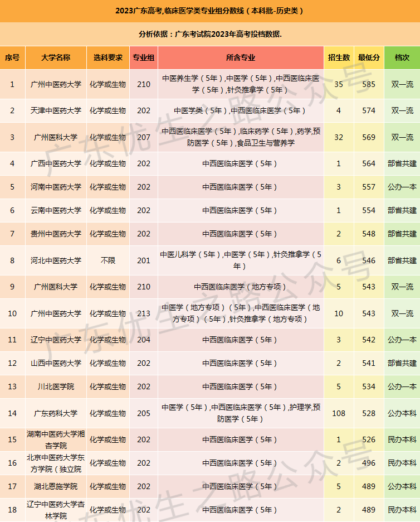Click '天津中医药大学' university name

click(x=56, y=110)
